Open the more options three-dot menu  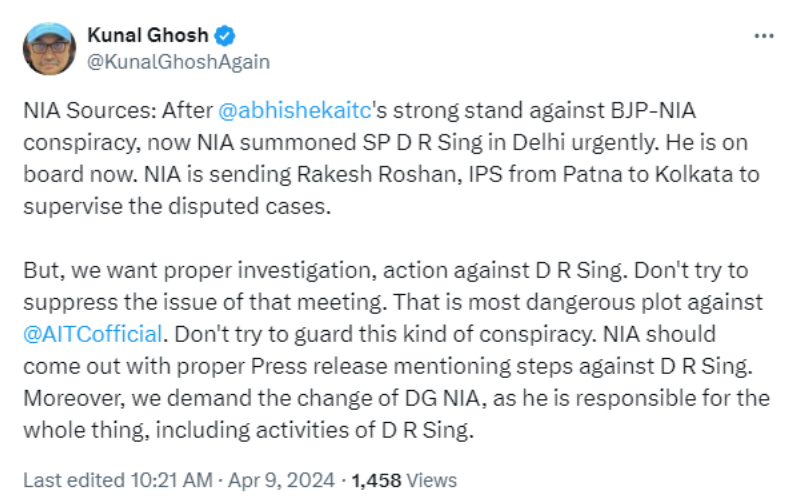click(763, 35)
